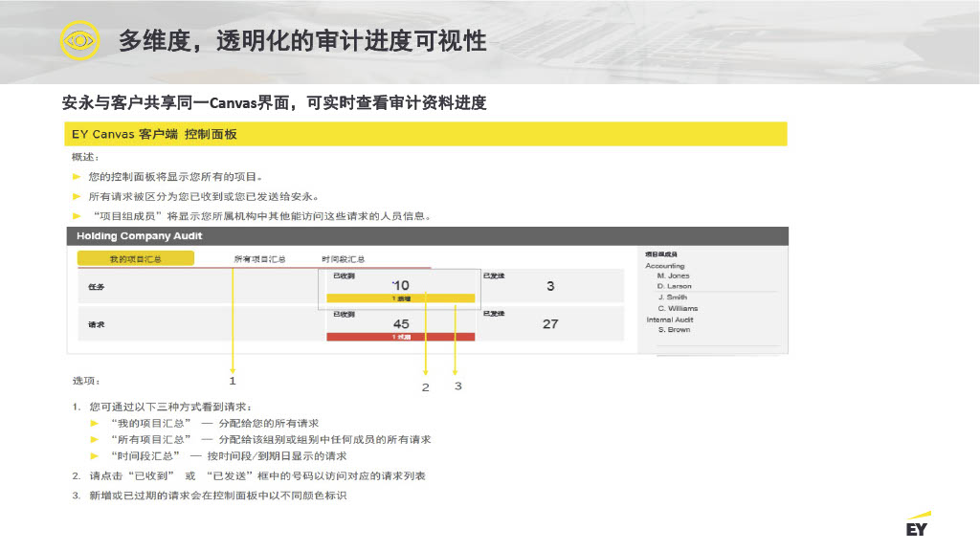Click the red '1 过期' bar
The height and width of the screenshot is (551, 980).
coord(401,337)
